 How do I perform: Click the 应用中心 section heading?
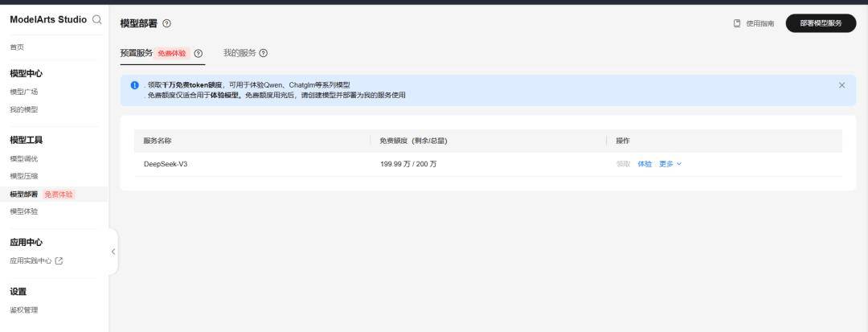[x=26, y=242]
